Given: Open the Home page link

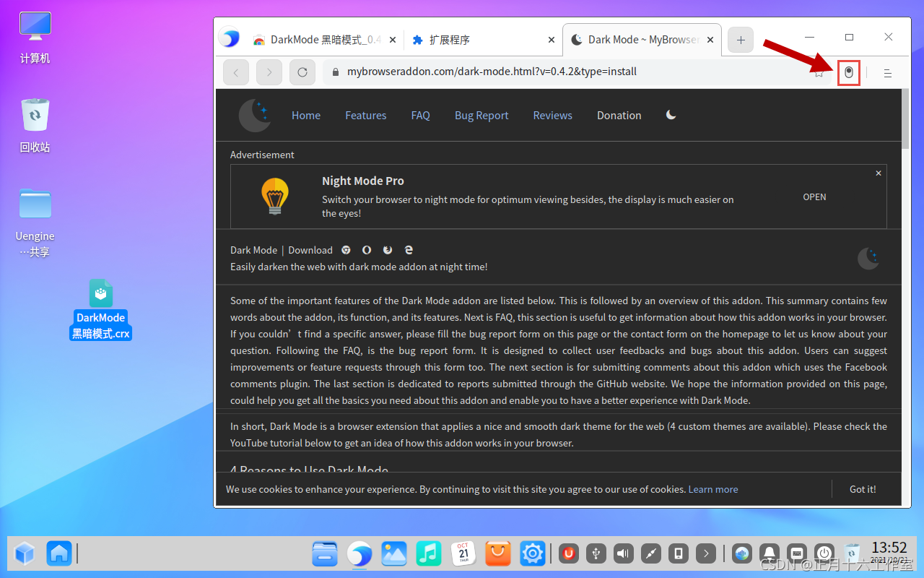Looking at the screenshot, I should point(306,116).
